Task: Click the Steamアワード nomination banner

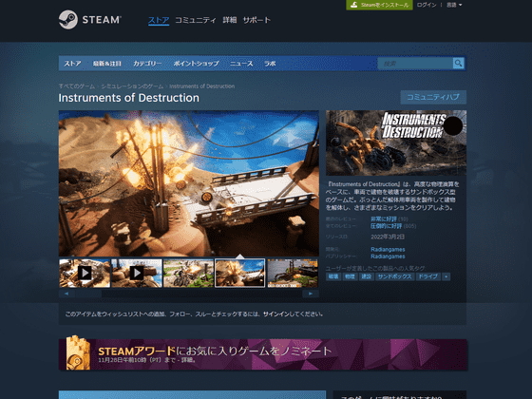Action: pyautogui.click(x=263, y=354)
